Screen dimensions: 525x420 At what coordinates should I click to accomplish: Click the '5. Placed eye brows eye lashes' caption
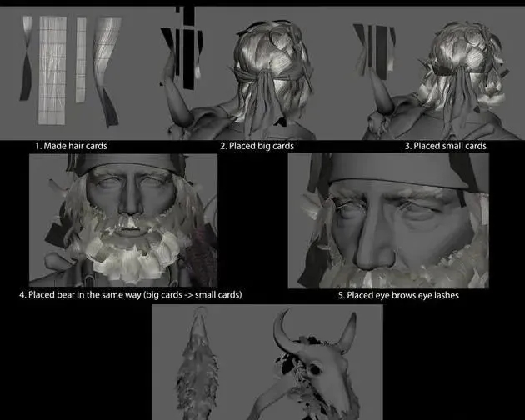click(x=398, y=295)
